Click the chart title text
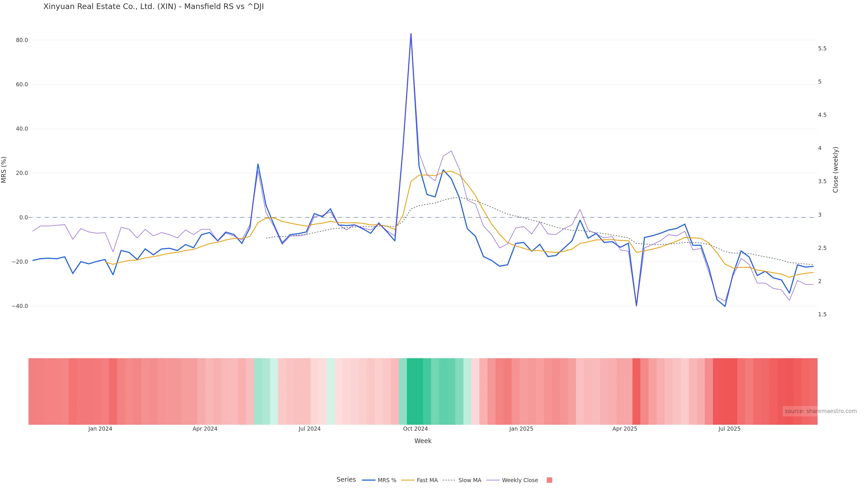This screenshot has height=488, width=868. point(154,7)
